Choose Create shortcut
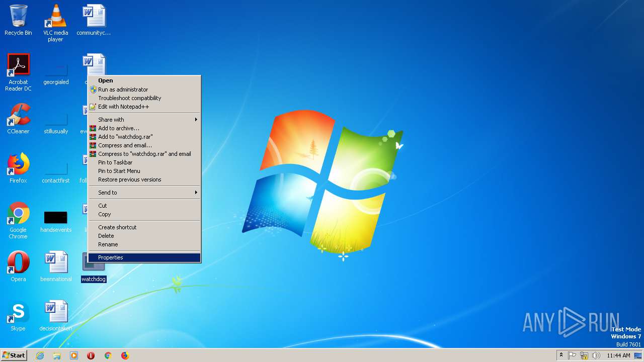Viewport: 644px width, 362px height. click(144, 227)
